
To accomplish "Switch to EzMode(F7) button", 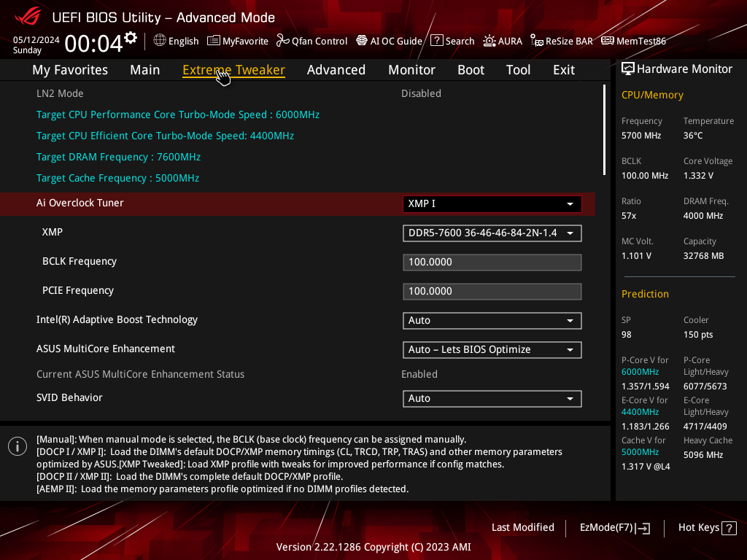I will pos(614,528).
